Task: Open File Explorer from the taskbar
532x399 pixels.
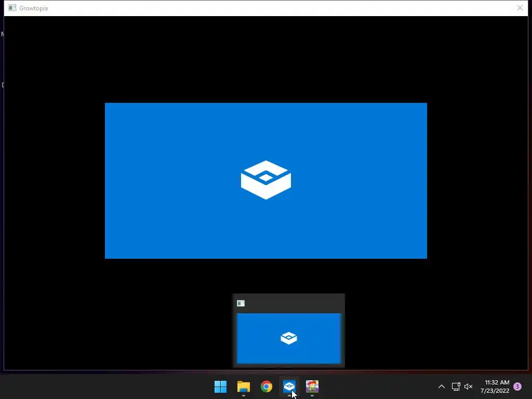Action: 244,387
